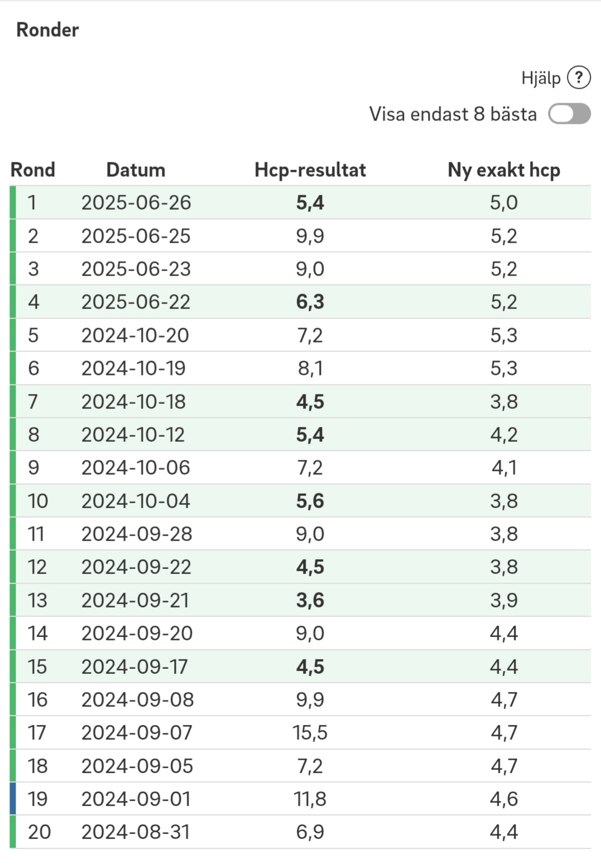The image size is (601, 868).
Task: Click the blue marker of round 19
Action: (13, 799)
